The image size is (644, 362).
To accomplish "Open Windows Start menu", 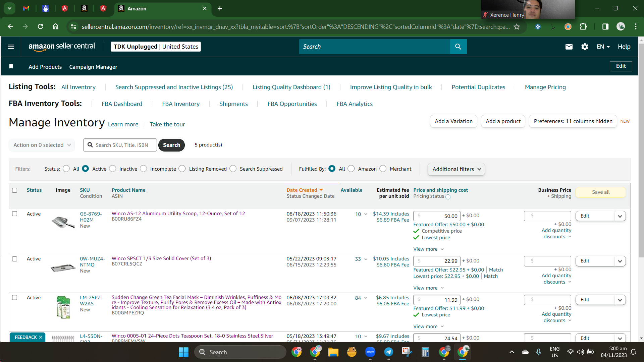I will click(183, 352).
